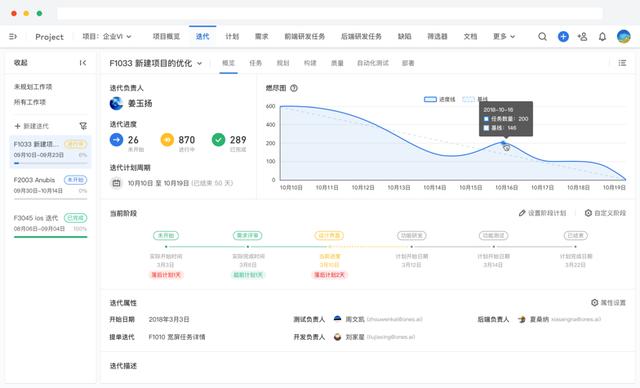Open 筛选器 in top navigation
640x388 pixels.
[x=437, y=37]
